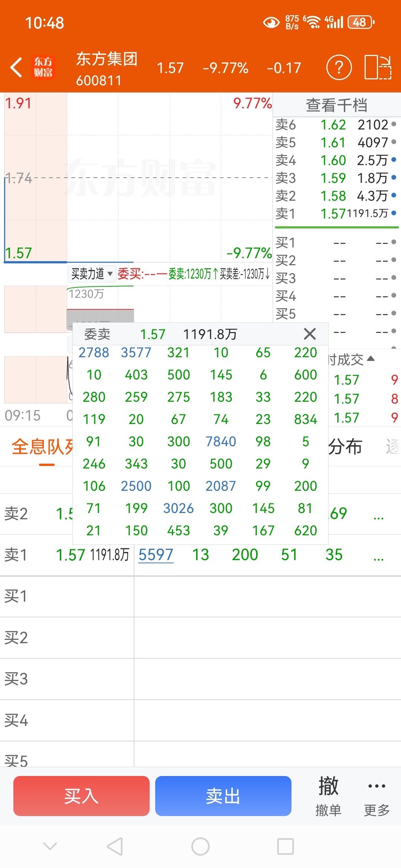Tap the Android home navigation button
The height and width of the screenshot is (868, 401).
pos(200,846)
